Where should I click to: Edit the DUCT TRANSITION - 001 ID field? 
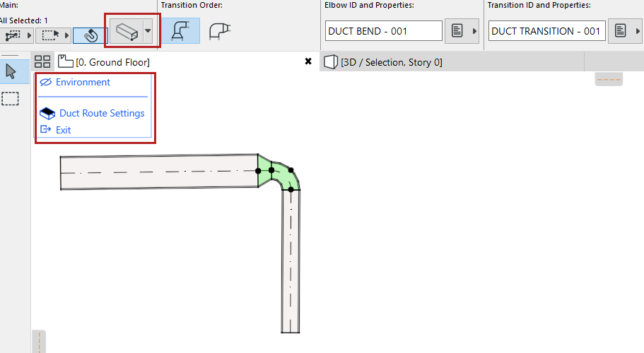point(546,31)
